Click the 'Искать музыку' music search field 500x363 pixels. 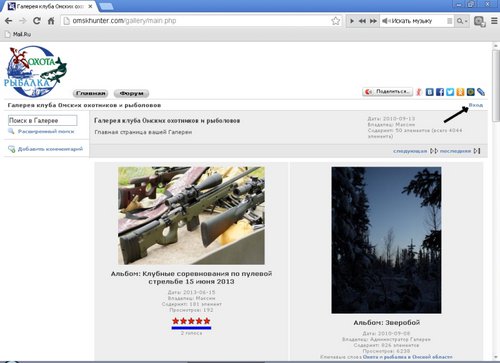pyautogui.click(x=417, y=21)
